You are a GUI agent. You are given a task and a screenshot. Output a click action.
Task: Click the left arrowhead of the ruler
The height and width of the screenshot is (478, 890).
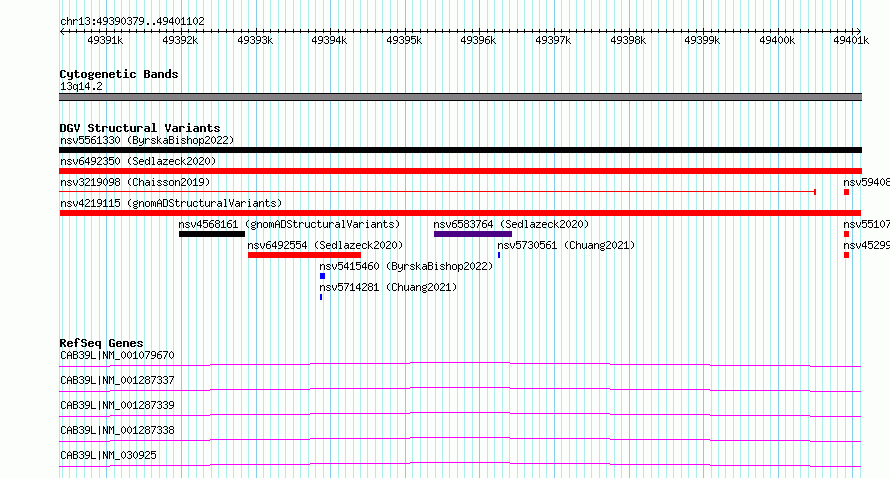(62, 31)
